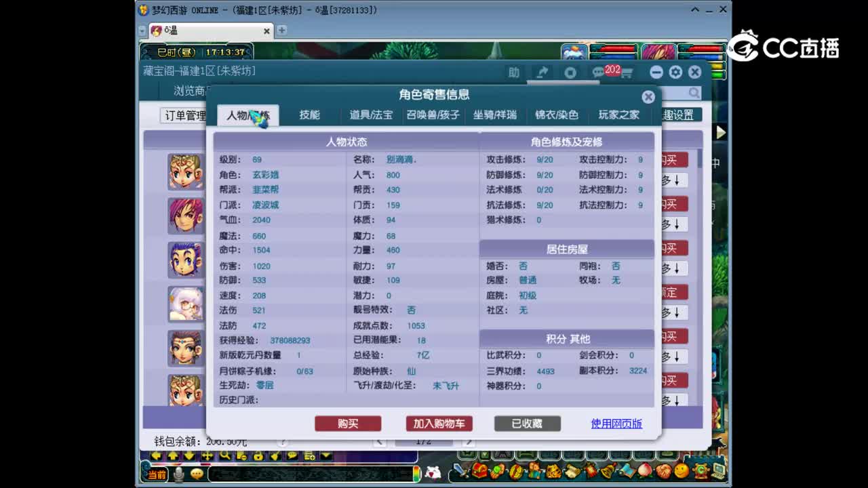Screen dimensions: 868x488
Task: Click the pet health bars at top right
Action: [x=614, y=52]
